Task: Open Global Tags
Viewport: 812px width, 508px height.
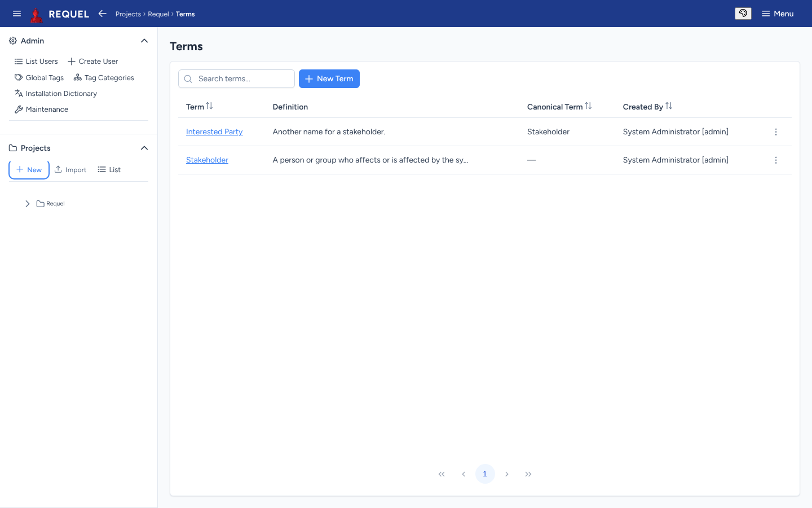Action: 39,78
